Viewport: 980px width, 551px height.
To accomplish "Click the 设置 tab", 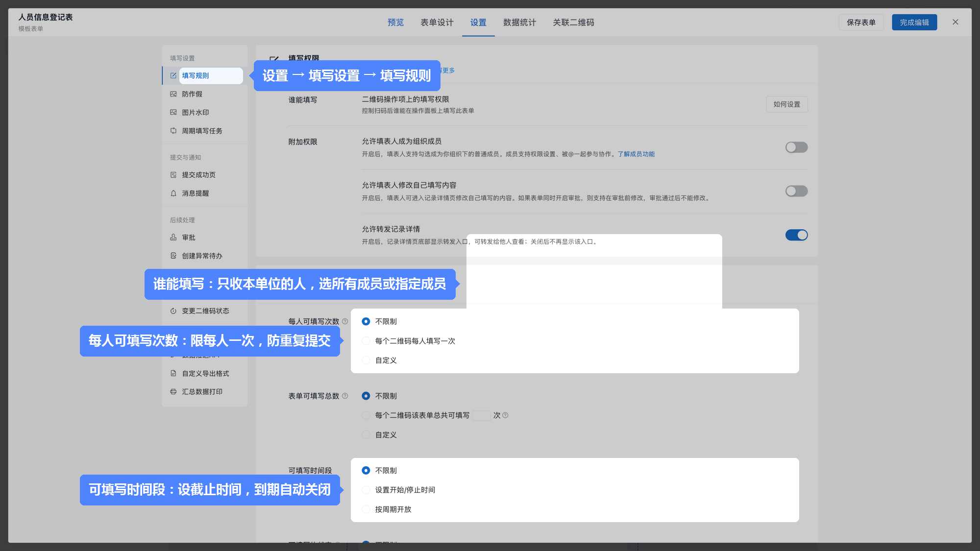I will click(x=478, y=23).
